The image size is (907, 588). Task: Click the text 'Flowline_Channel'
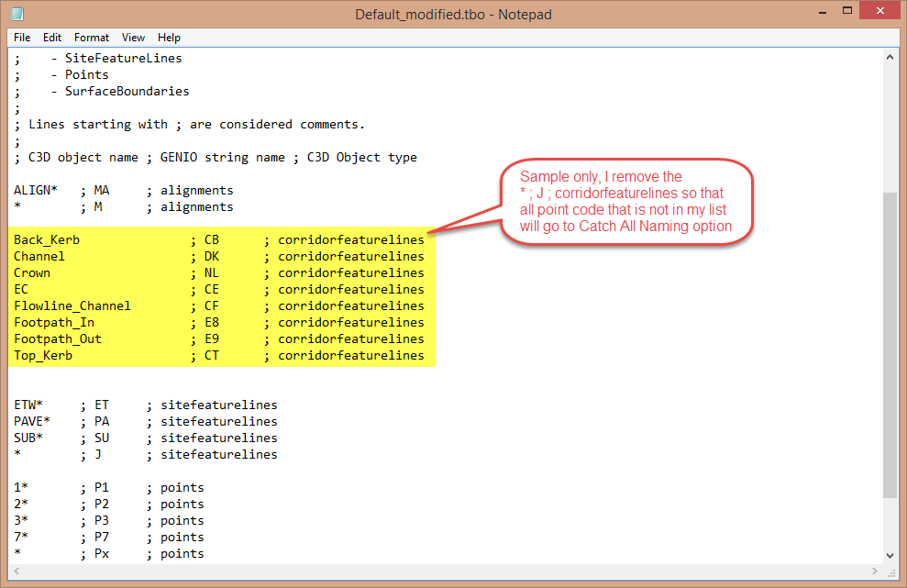point(72,305)
